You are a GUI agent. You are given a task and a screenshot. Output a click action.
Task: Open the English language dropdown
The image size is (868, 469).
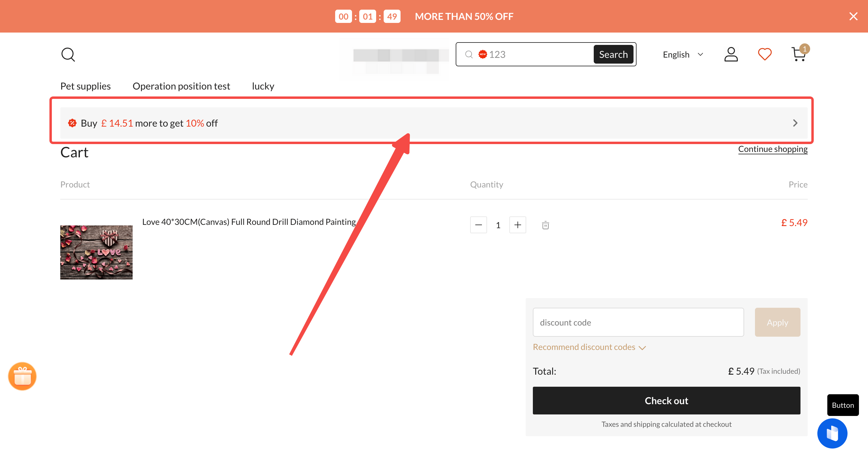tap(682, 54)
